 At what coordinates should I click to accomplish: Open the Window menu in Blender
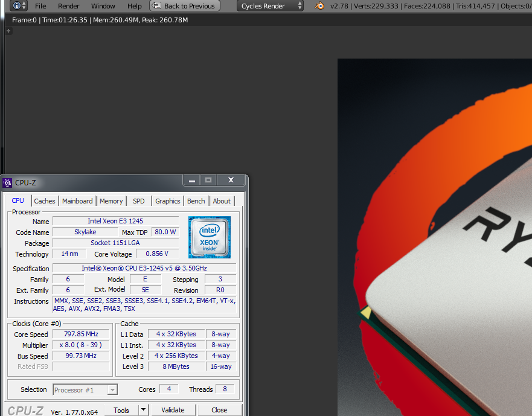[103, 6]
